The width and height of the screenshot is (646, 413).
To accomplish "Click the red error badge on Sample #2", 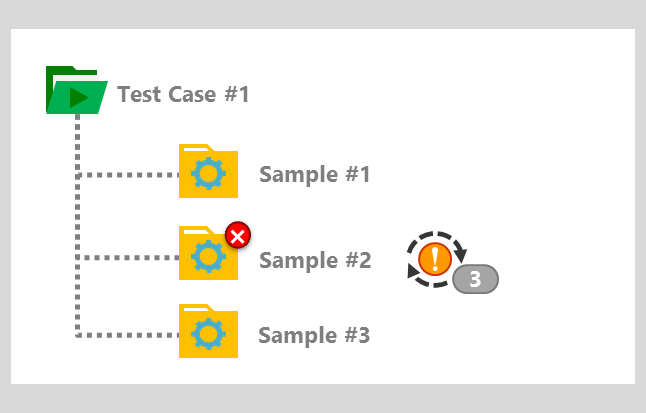I will pyautogui.click(x=238, y=236).
